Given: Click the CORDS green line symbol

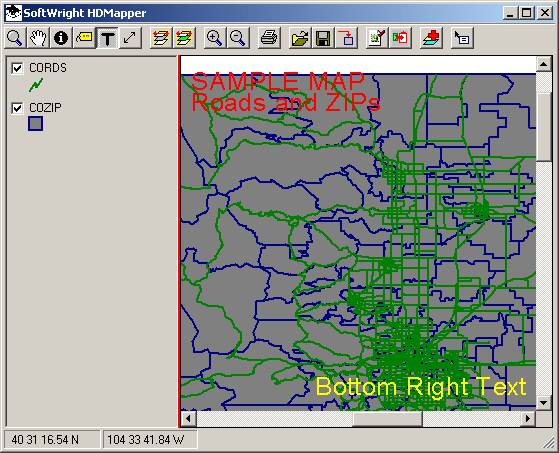Looking at the screenshot, I should point(36,84).
